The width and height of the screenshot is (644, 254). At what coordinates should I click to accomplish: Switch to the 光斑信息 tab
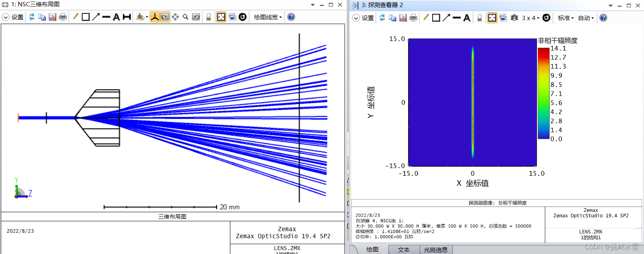tap(436, 250)
